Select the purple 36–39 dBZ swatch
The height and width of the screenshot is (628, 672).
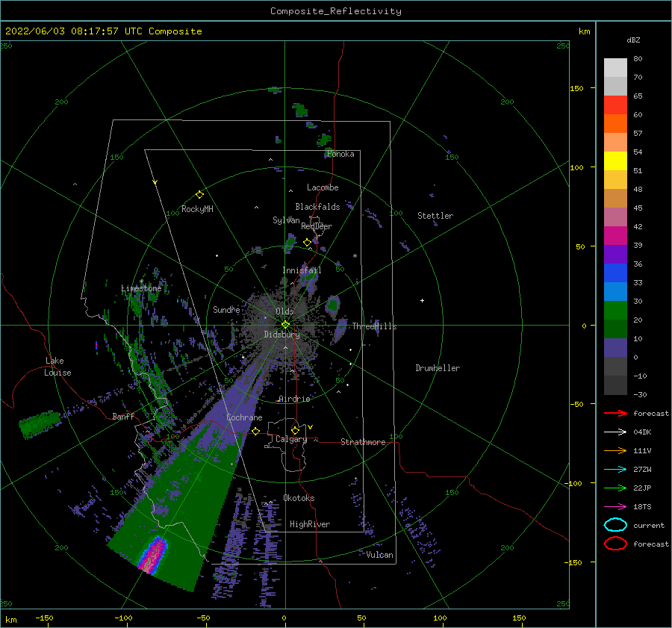[615, 254]
